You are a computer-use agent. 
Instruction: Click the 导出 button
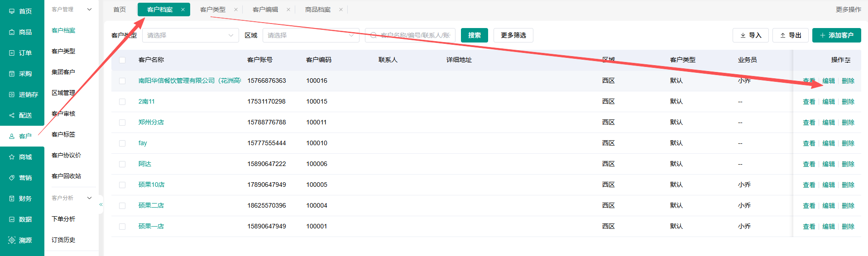791,35
